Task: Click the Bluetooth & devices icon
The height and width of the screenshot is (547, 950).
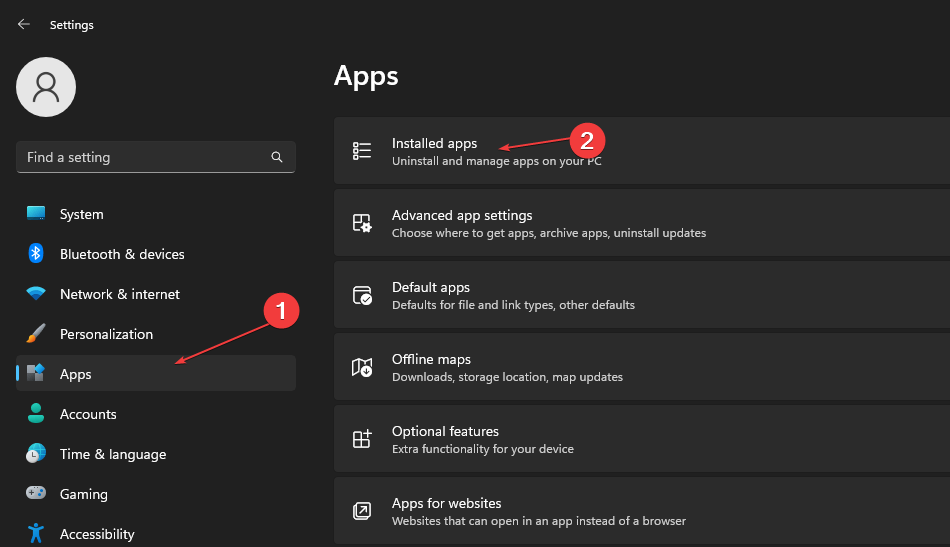Action: (36, 254)
